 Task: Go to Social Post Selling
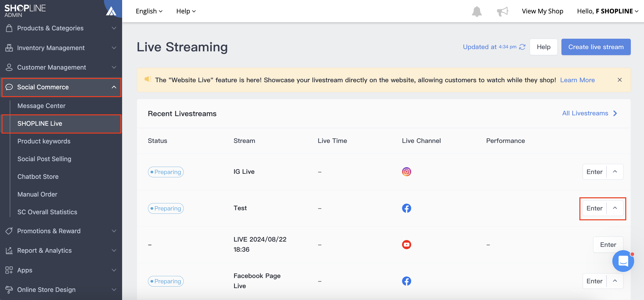click(44, 159)
